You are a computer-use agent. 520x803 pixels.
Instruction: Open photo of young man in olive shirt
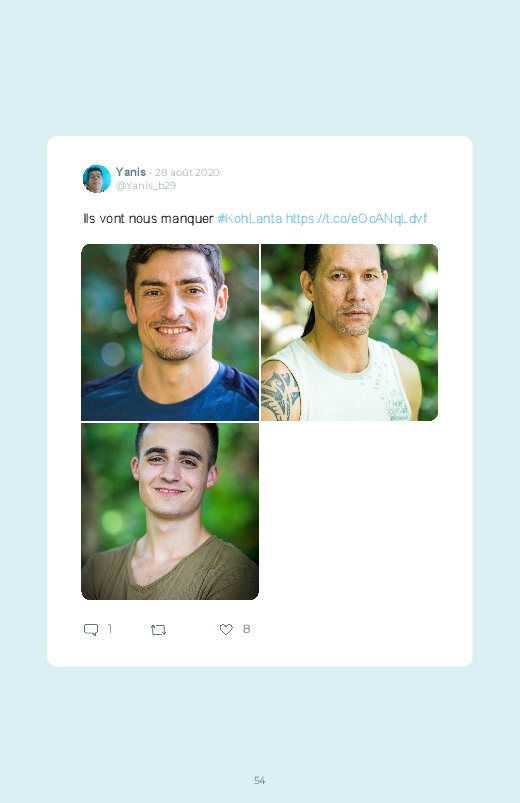click(x=170, y=511)
